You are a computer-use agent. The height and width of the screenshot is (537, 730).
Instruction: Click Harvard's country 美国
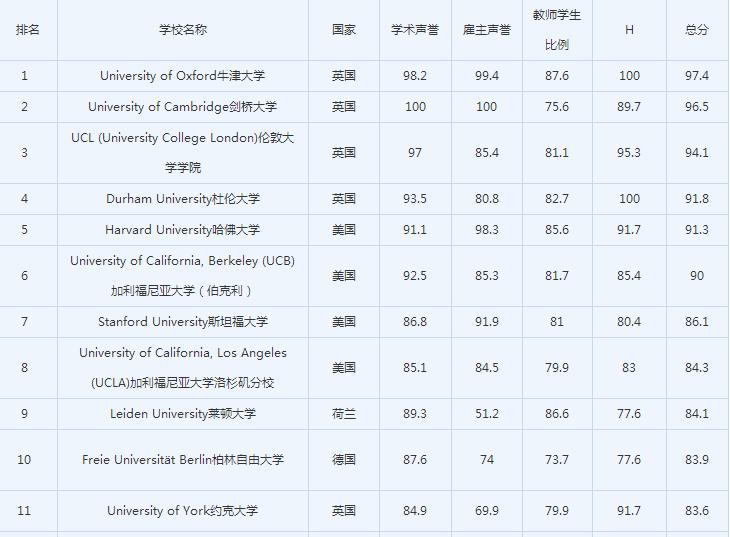344,230
